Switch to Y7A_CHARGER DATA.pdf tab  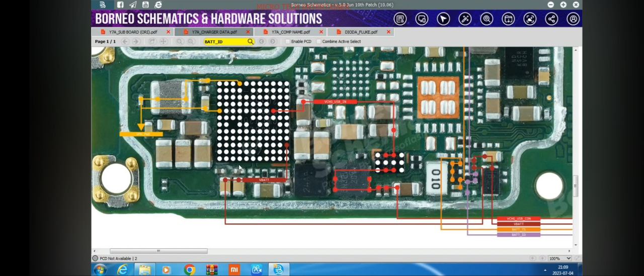[x=214, y=32]
